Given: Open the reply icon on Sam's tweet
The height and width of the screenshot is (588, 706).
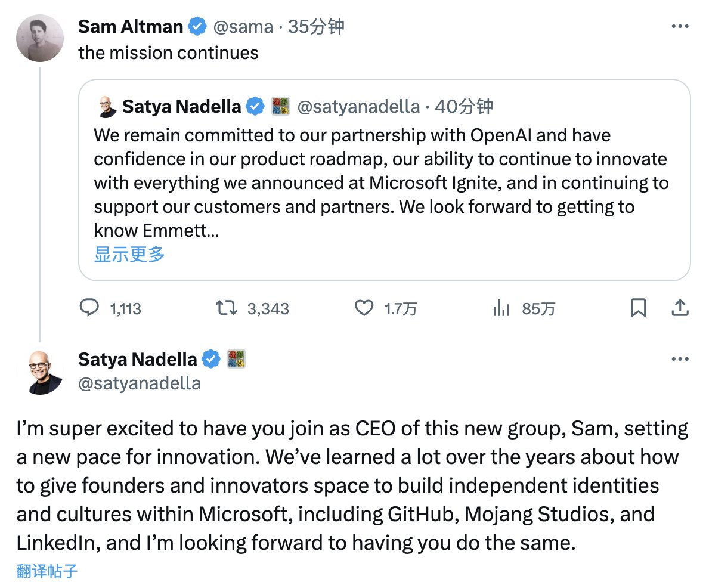Looking at the screenshot, I should [89, 308].
